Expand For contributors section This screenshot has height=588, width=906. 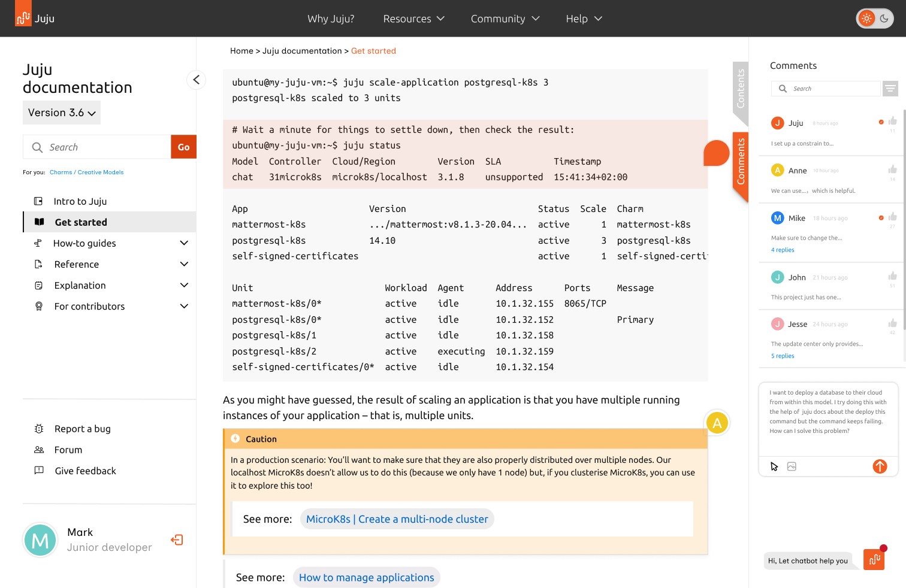pos(184,306)
